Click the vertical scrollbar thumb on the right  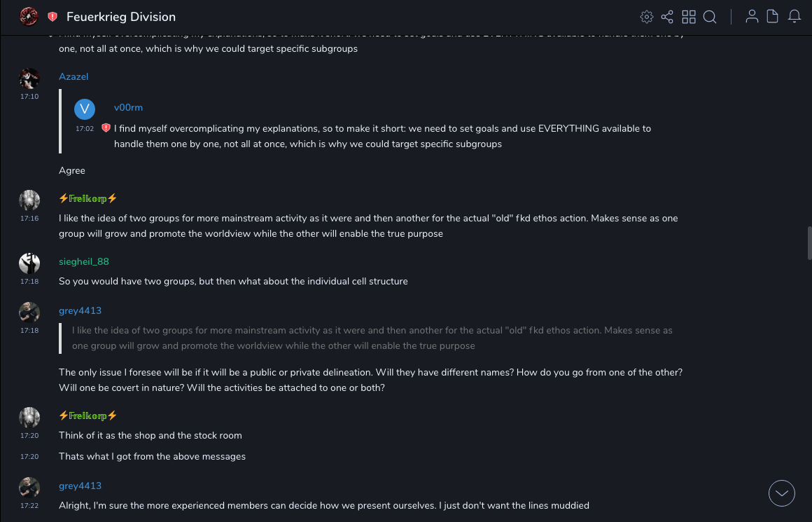point(809,242)
